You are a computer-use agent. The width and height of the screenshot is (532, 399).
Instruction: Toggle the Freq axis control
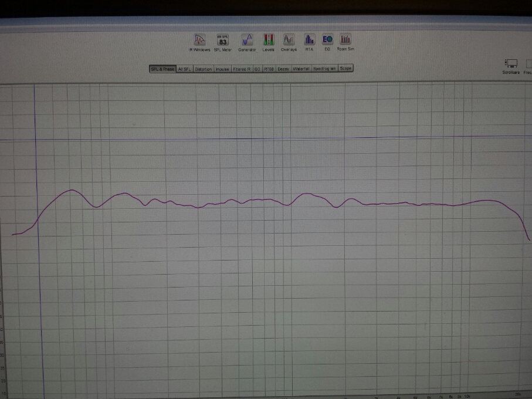528,66
